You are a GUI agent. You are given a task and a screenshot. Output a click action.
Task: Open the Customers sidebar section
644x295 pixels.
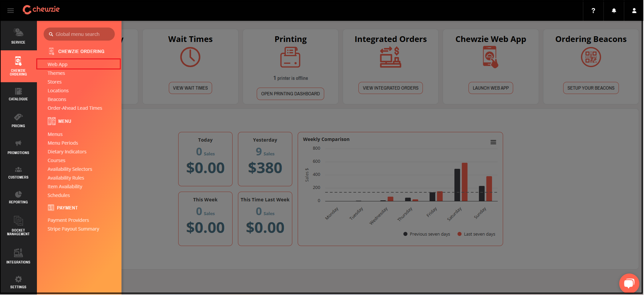tap(18, 173)
